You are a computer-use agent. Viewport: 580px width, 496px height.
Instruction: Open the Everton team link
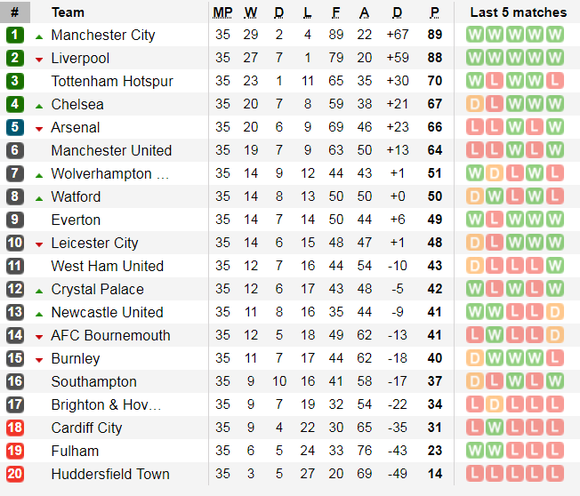76,220
